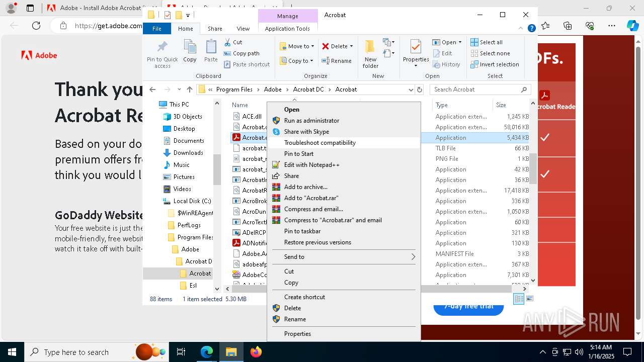Choose Edit with Notepad++
The image size is (644, 362).
click(344, 164)
